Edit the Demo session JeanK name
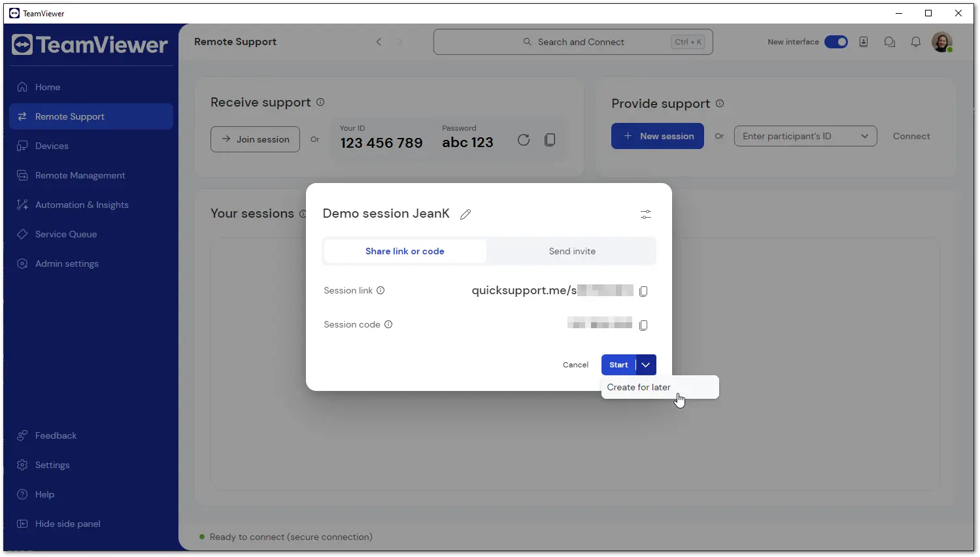 [465, 214]
